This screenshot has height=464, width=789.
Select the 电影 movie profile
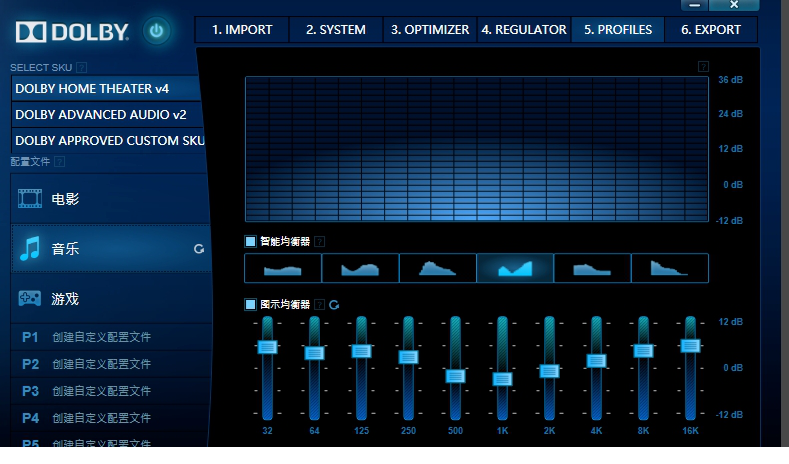(109, 199)
